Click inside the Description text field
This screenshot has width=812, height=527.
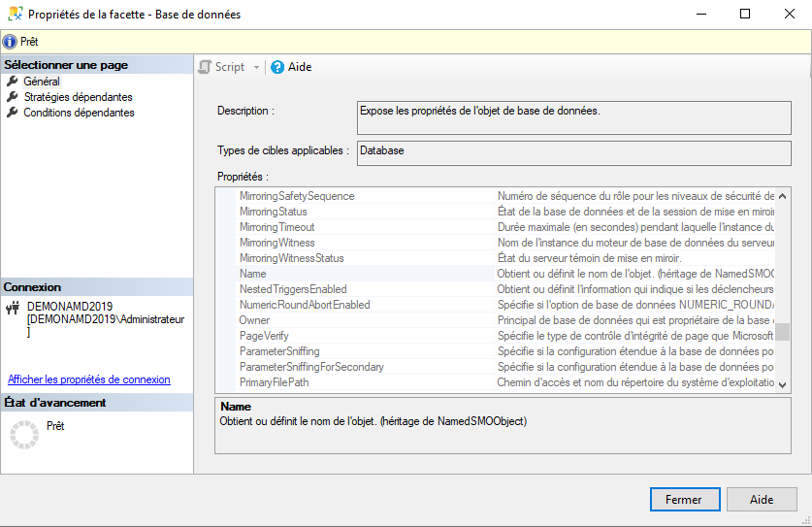[574, 116]
